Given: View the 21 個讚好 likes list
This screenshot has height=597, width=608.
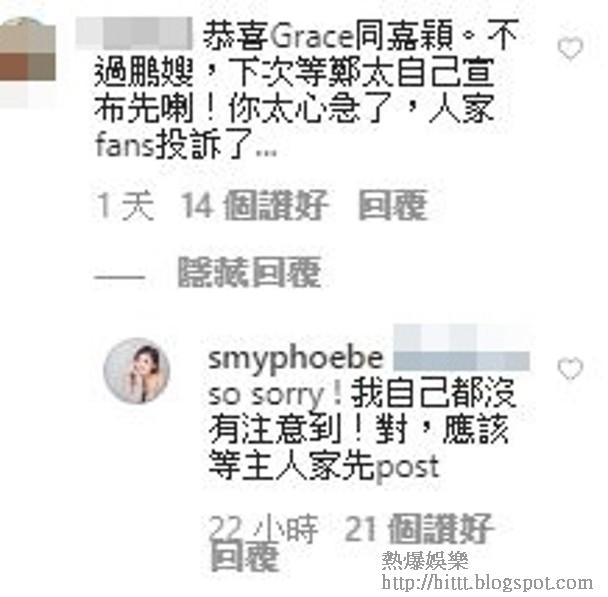Looking at the screenshot, I should [x=418, y=529].
